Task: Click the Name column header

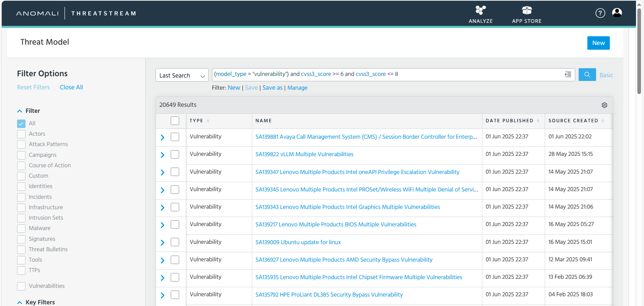Action: point(263,121)
